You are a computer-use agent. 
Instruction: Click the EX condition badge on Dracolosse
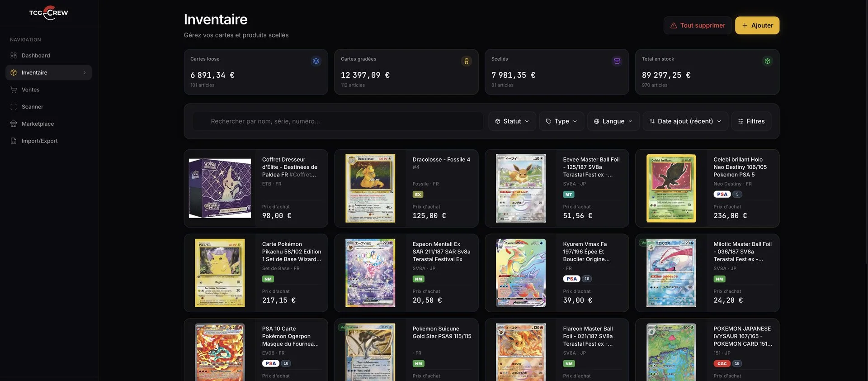[418, 194]
